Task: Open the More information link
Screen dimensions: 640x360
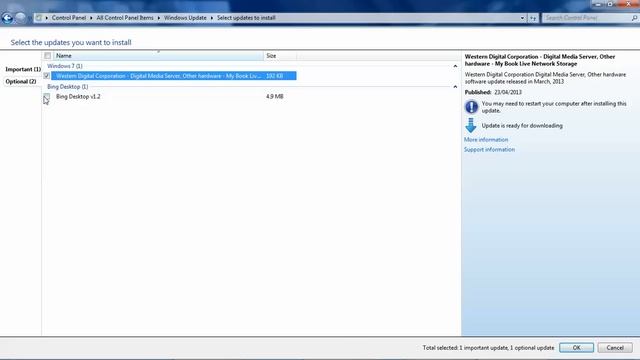Action: pyautogui.click(x=486, y=140)
